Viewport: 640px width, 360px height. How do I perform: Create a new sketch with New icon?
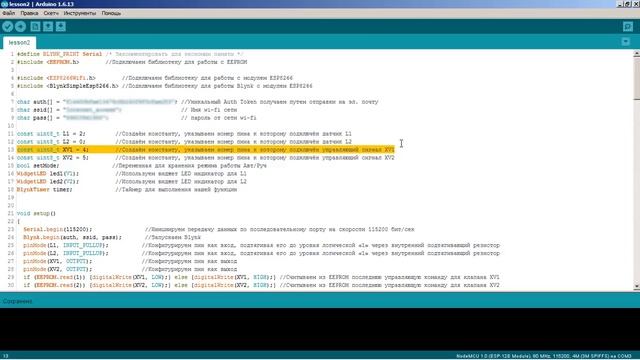click(36, 27)
